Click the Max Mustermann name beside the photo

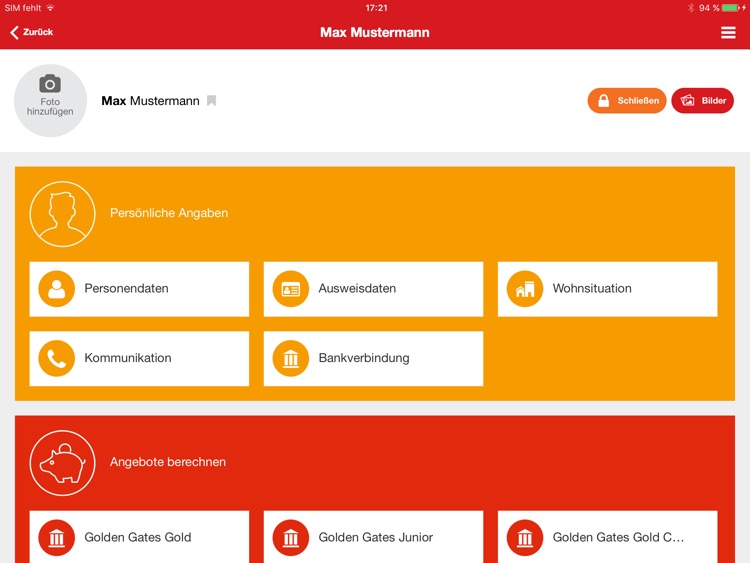coord(150,101)
